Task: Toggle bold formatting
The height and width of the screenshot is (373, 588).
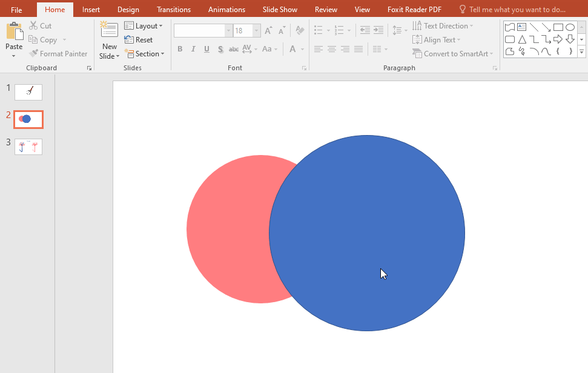Action: [180, 48]
